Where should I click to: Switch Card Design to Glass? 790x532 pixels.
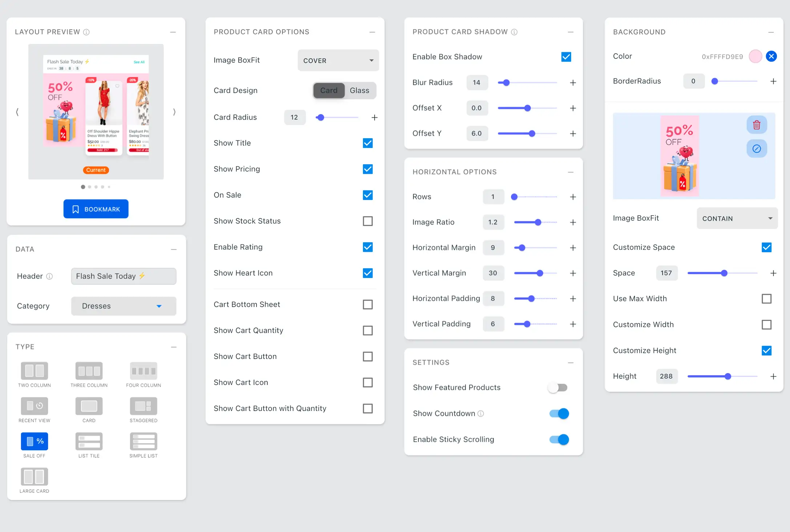click(x=359, y=90)
